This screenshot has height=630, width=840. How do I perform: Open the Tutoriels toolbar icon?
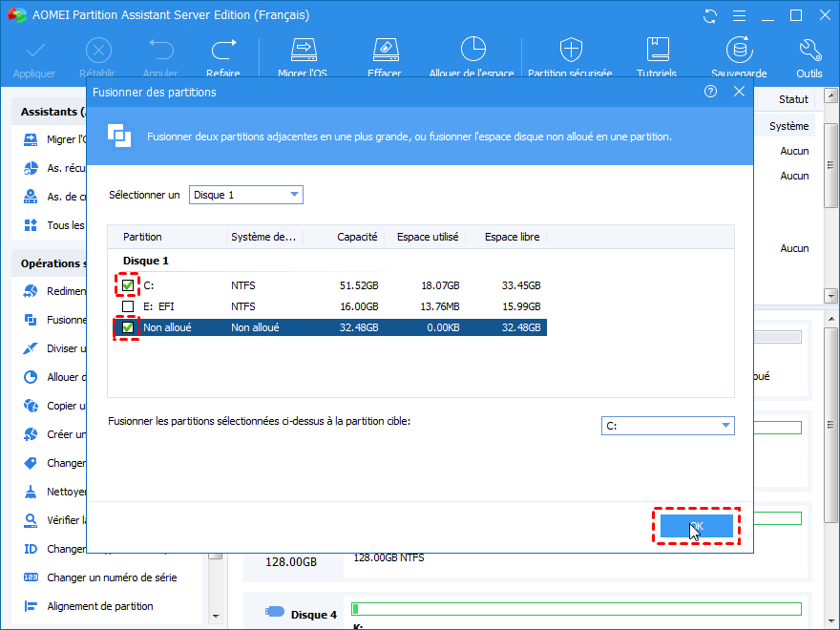tap(657, 51)
